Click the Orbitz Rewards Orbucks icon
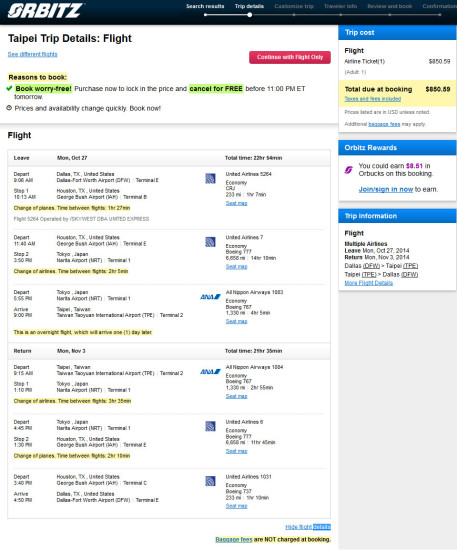The height and width of the screenshot is (550, 457). click(348, 170)
